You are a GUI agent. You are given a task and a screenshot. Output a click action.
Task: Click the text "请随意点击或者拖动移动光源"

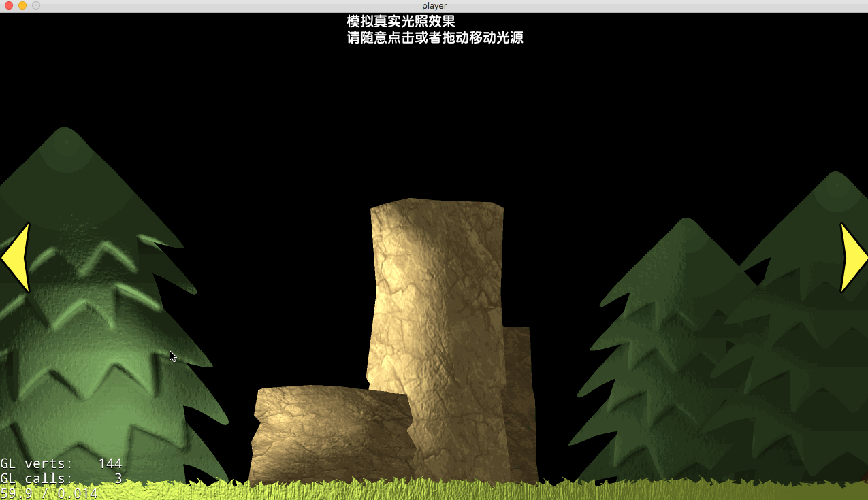point(435,38)
